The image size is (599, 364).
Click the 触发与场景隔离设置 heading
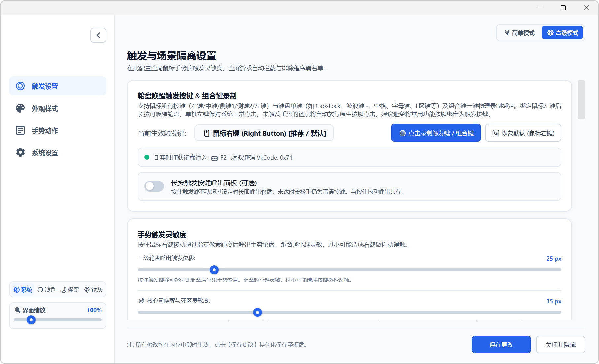point(172,56)
